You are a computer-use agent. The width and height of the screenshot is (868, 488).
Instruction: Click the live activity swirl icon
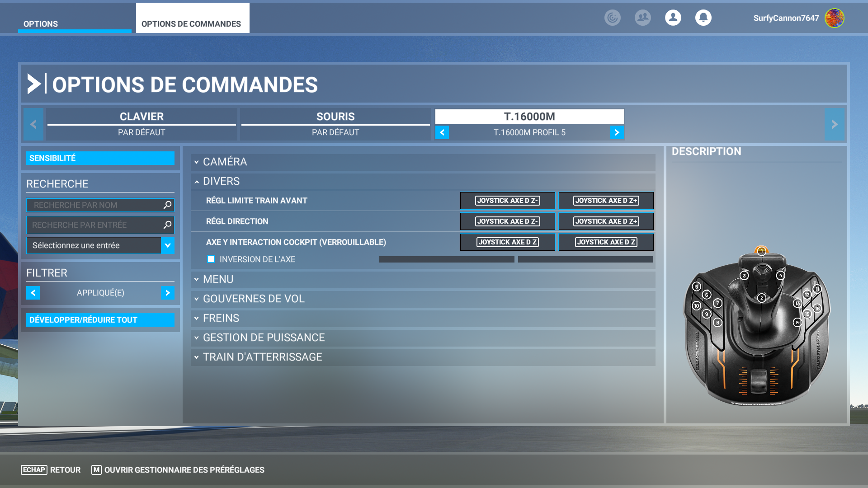[612, 18]
